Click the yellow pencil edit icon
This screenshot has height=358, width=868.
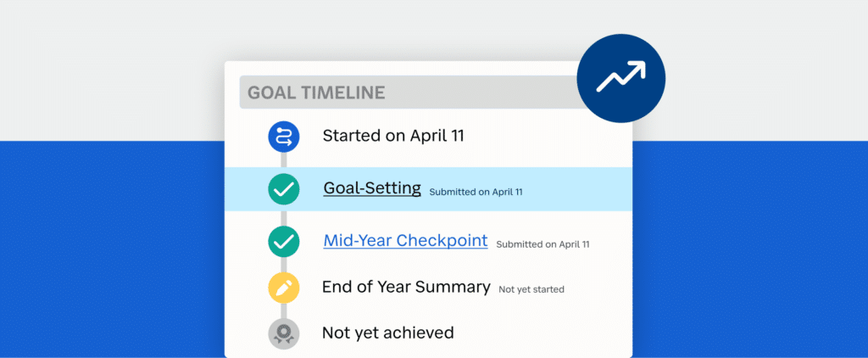point(284,288)
